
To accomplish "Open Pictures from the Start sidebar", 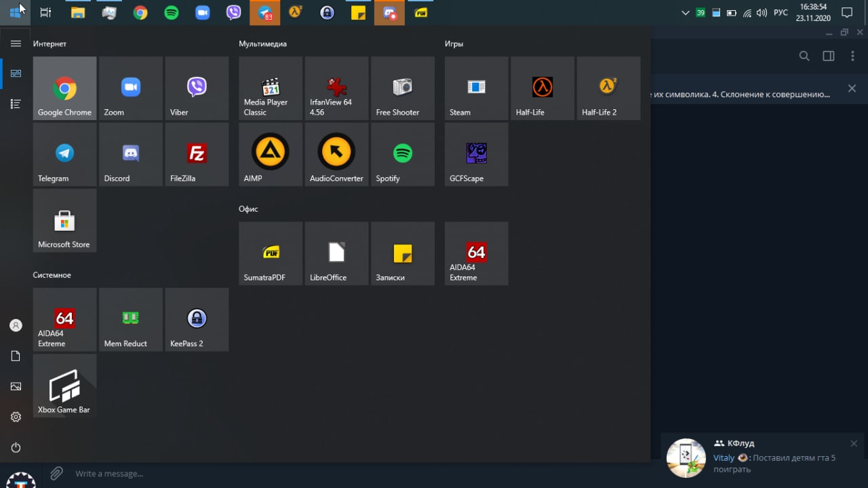I will coord(16,387).
